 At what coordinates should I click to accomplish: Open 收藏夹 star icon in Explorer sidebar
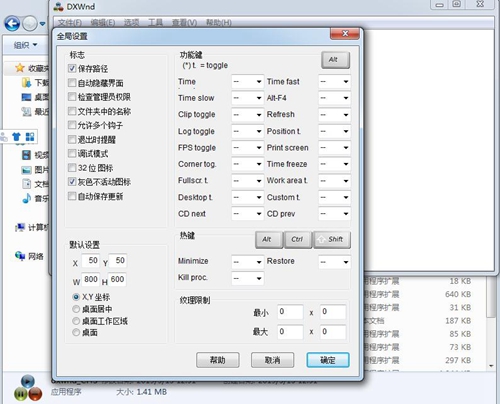coord(20,68)
